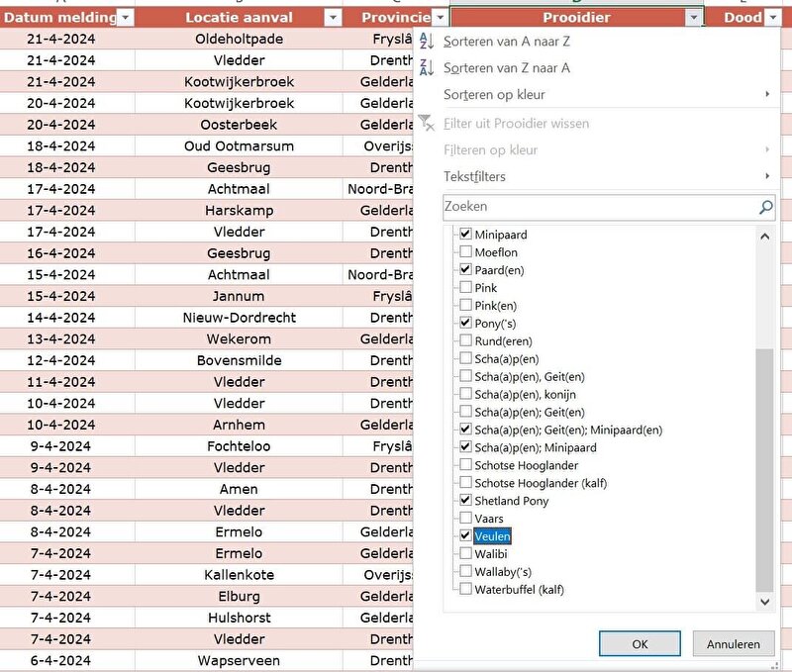The width and height of the screenshot is (792, 672).
Task: Expand the Tekstfilters submenu arrow
Action: 767,176
